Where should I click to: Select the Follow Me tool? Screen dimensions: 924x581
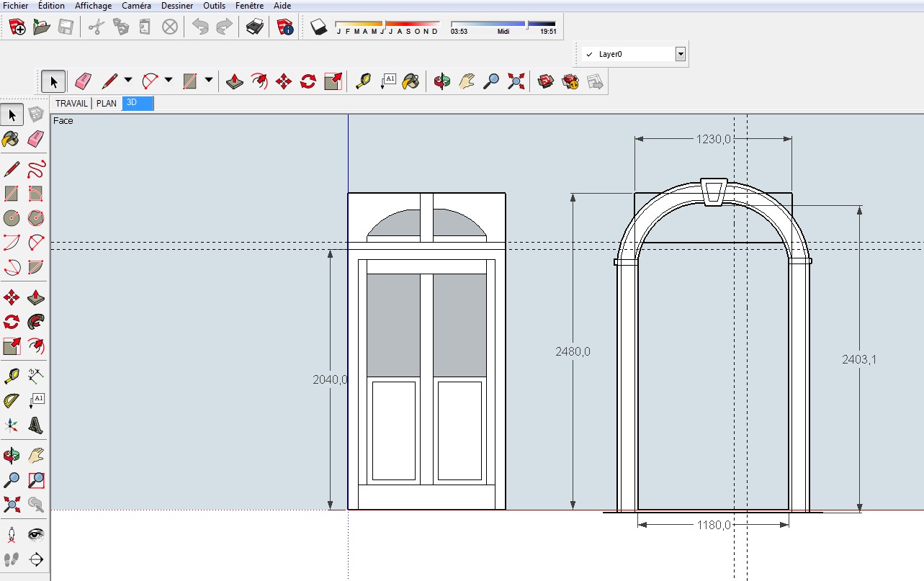pyautogui.click(x=36, y=321)
